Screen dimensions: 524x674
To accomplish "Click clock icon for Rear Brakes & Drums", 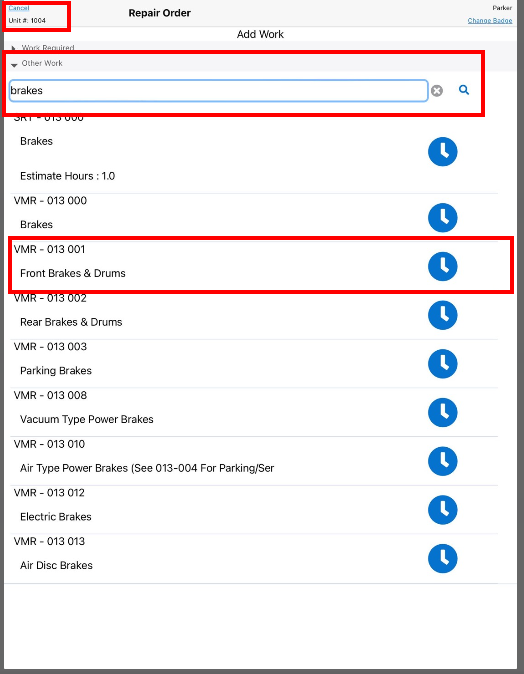I will (442, 315).
